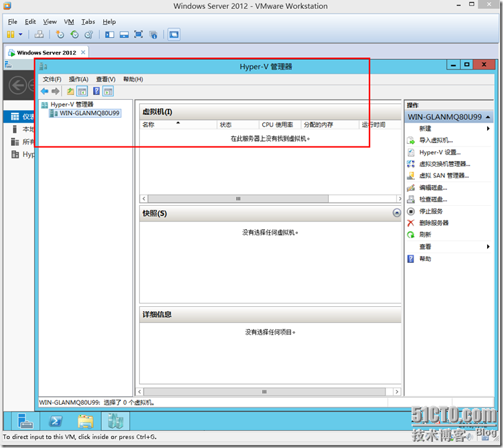Image resolution: width=503 pixels, height=448 pixels.
Task: Enter VMware full screen mode
Action: (x=138, y=34)
